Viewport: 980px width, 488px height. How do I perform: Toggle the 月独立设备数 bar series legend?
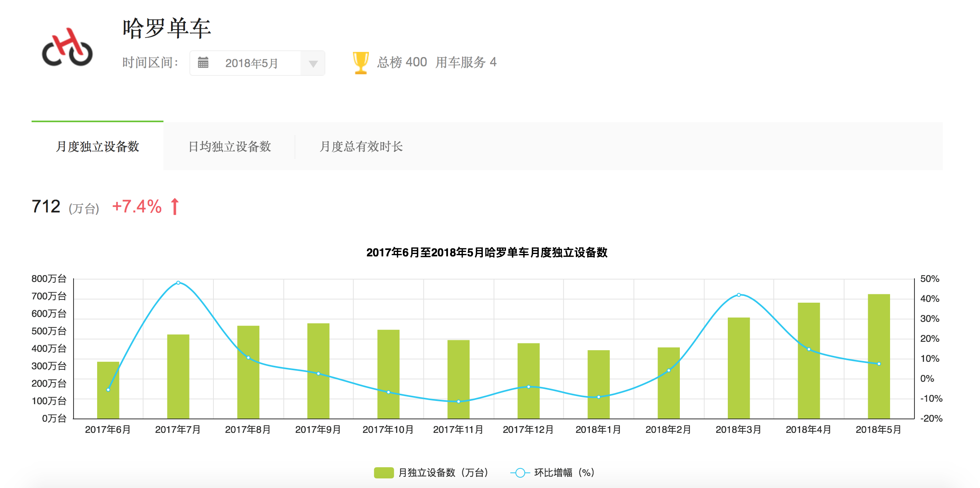coord(443,473)
